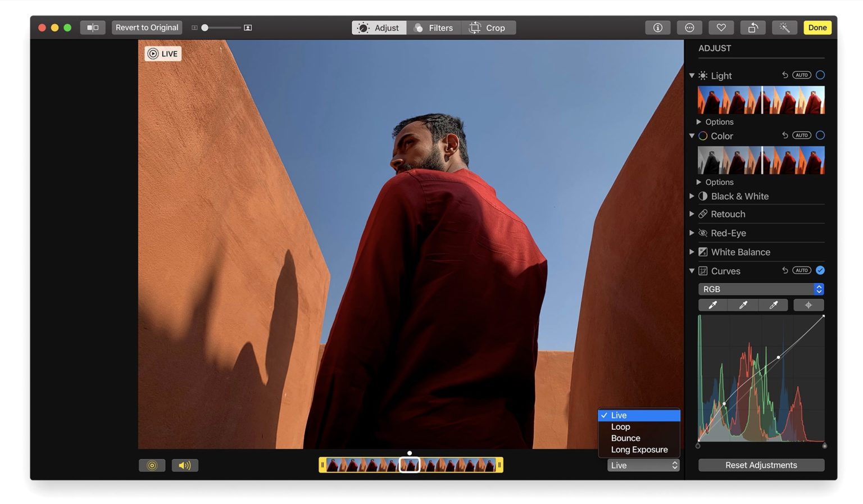Click the rotate image icon
This screenshot has width=863, height=504.
coord(753,28)
